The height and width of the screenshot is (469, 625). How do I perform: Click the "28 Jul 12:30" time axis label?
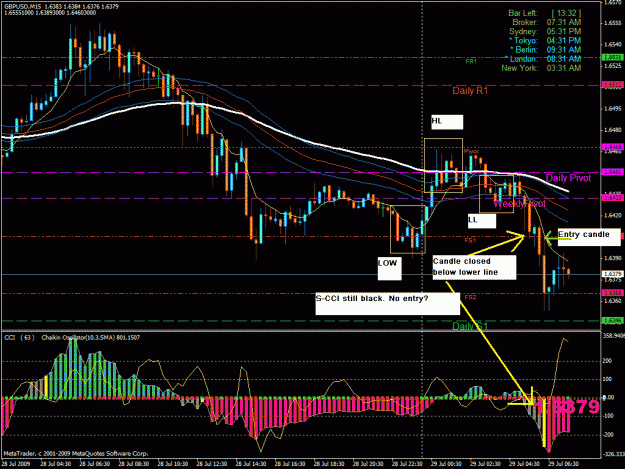coord(212,464)
